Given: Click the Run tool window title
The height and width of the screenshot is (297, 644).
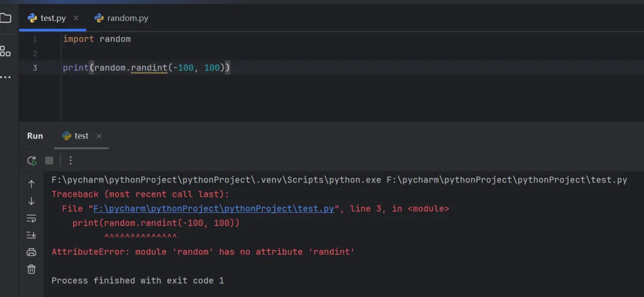Looking at the screenshot, I should tap(35, 136).
